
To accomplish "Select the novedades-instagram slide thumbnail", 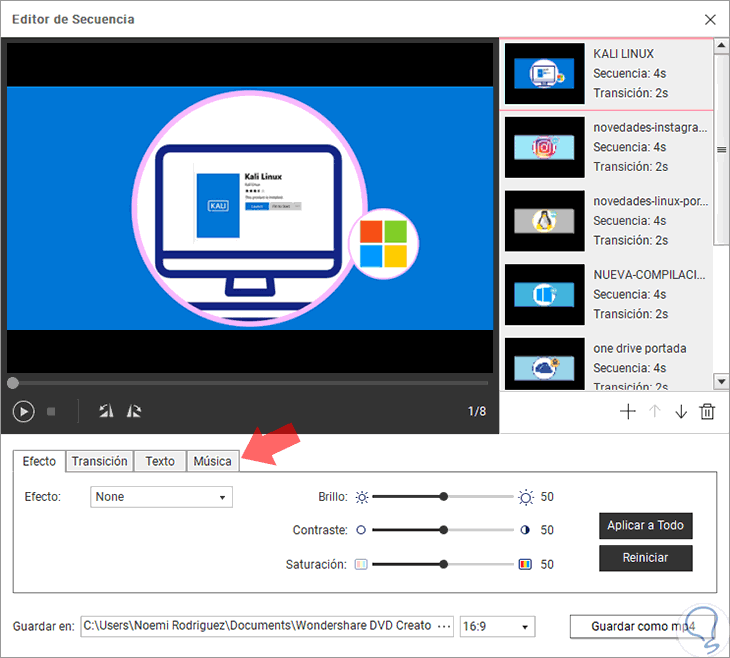I will coord(545,148).
